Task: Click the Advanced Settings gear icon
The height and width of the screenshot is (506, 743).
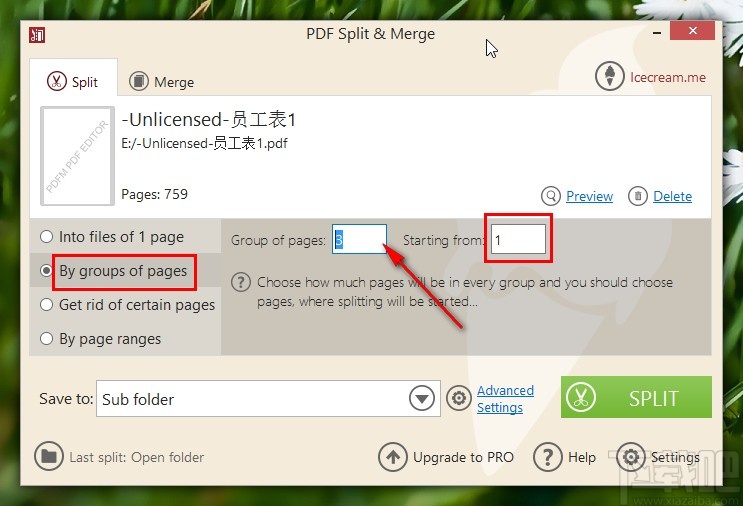Action: coord(459,398)
